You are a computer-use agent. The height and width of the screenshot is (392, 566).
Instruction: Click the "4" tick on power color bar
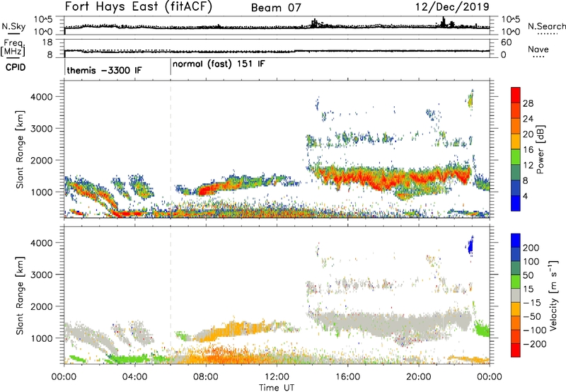525,196
